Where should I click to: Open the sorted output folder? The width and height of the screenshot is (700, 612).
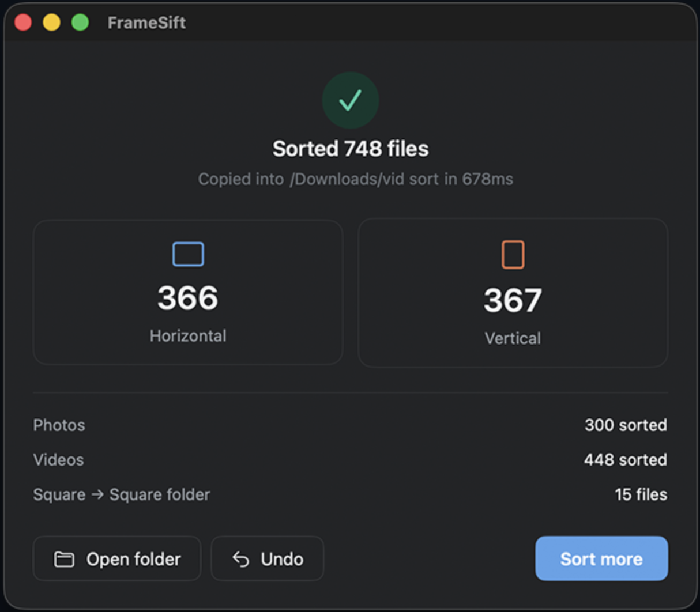pos(117,558)
